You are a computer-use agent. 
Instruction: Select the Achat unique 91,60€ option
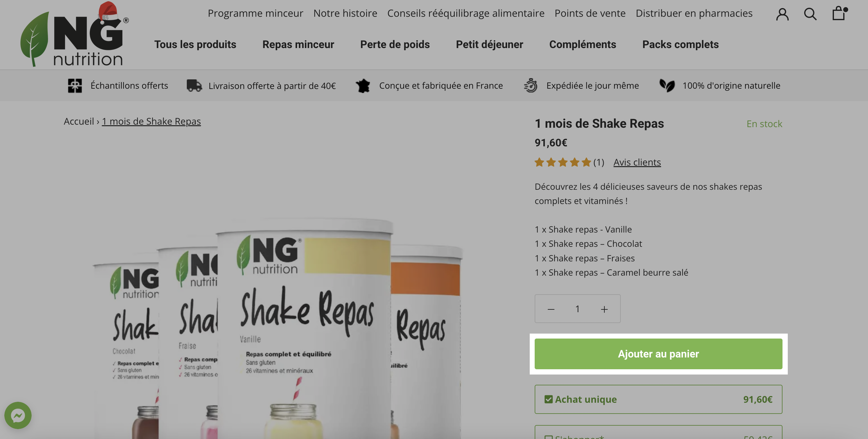[658, 399]
